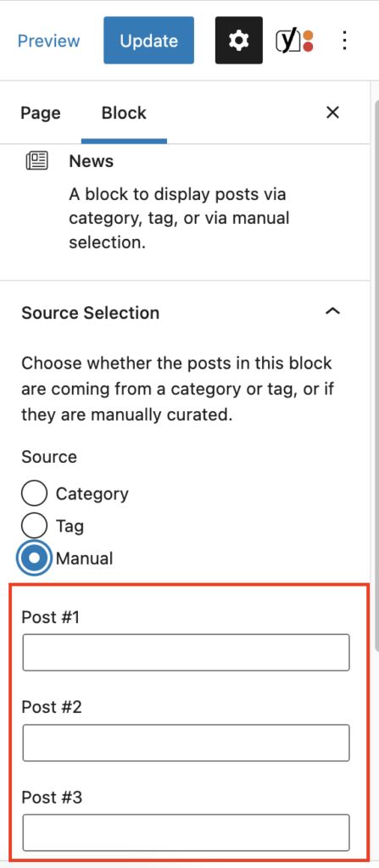This screenshot has height=868, width=379.
Task: Open the settings gear panel toggle
Action: [239, 41]
